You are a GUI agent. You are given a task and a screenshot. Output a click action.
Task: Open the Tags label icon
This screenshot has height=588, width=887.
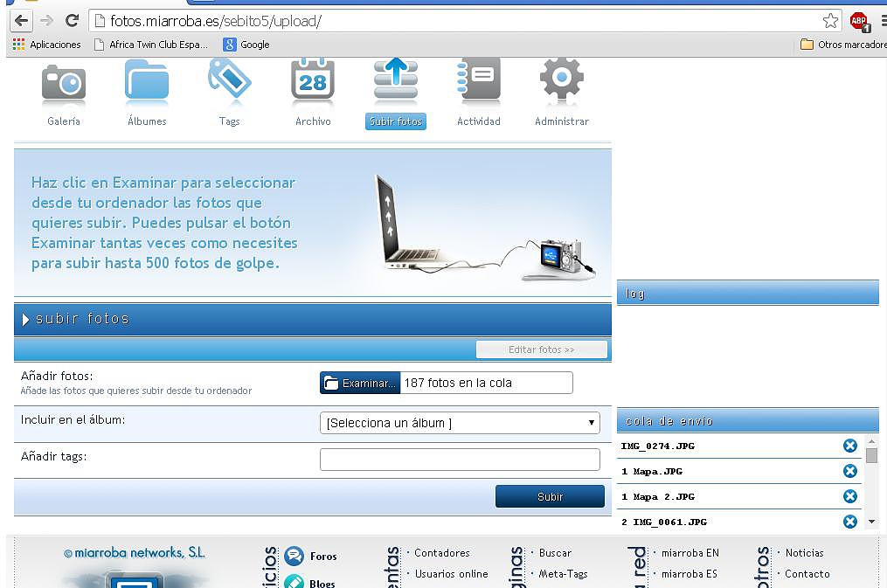229,80
